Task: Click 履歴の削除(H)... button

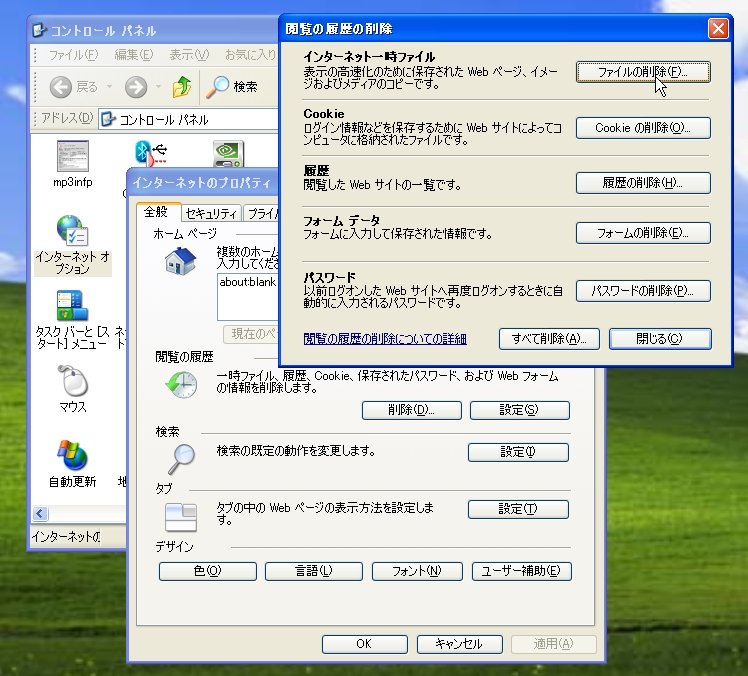Action: (x=643, y=183)
